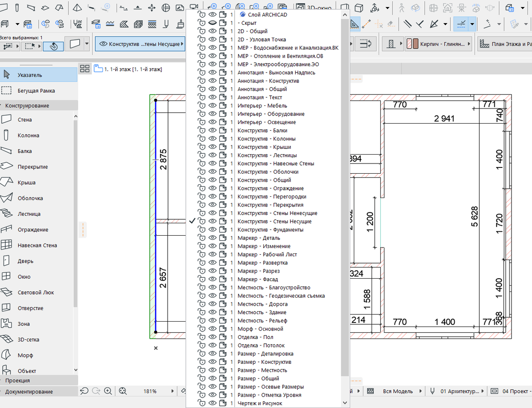Click the reference line flip button
Screen dimensions: 532x408
click(366, 44)
